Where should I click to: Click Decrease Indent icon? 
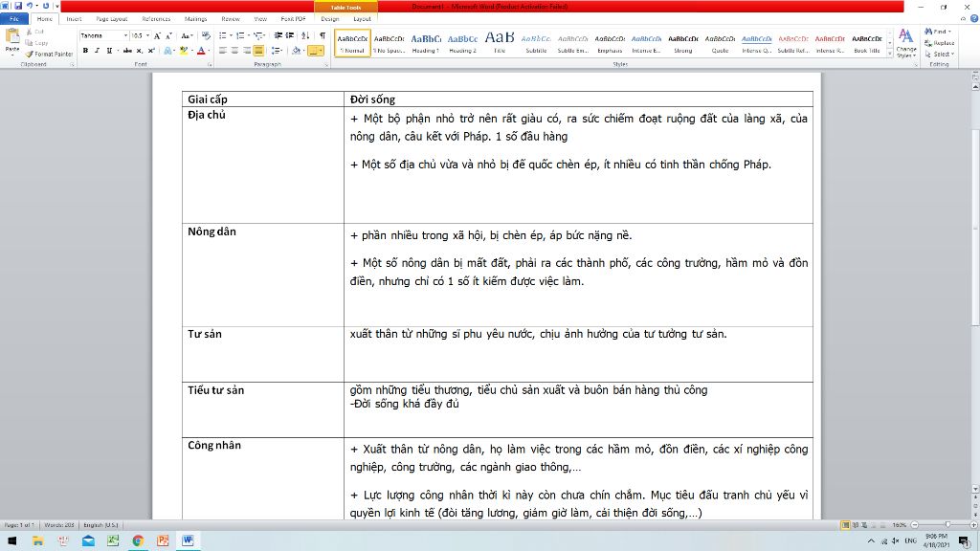pos(278,35)
